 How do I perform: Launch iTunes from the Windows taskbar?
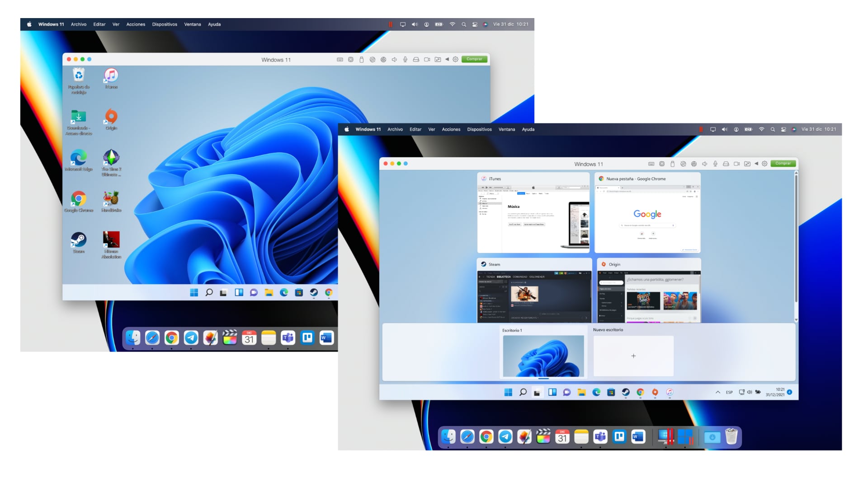click(670, 392)
